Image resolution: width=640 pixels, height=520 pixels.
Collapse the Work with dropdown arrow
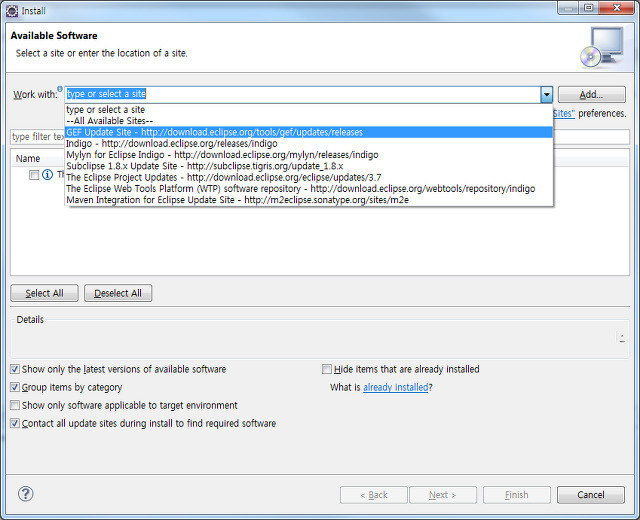[546, 95]
